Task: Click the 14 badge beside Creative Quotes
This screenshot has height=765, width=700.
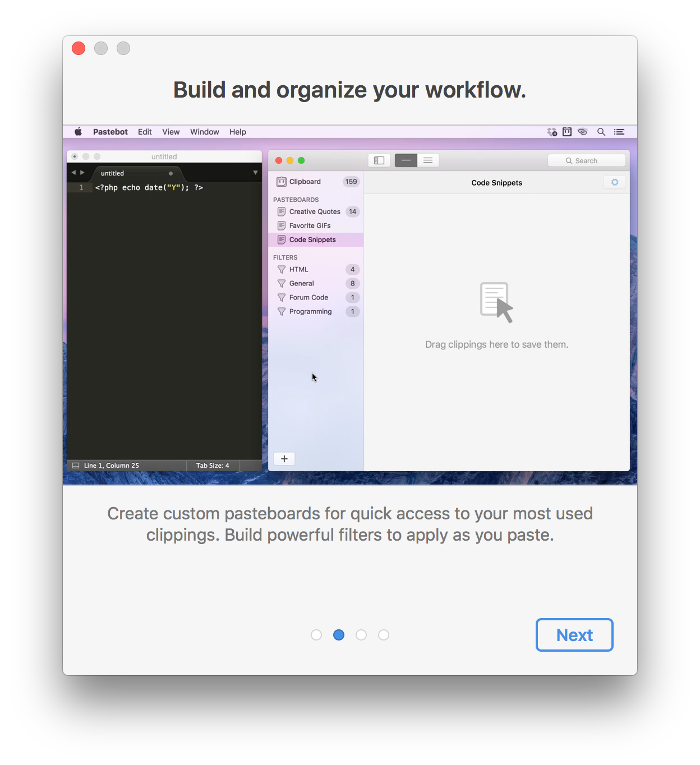Action: (352, 211)
